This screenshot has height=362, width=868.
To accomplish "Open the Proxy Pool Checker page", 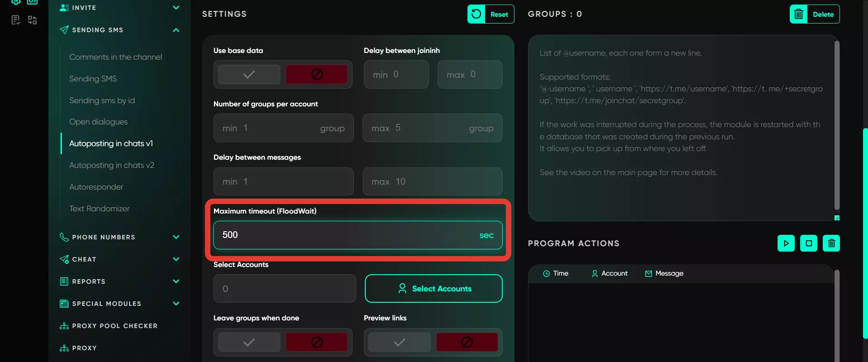I will coord(115,326).
